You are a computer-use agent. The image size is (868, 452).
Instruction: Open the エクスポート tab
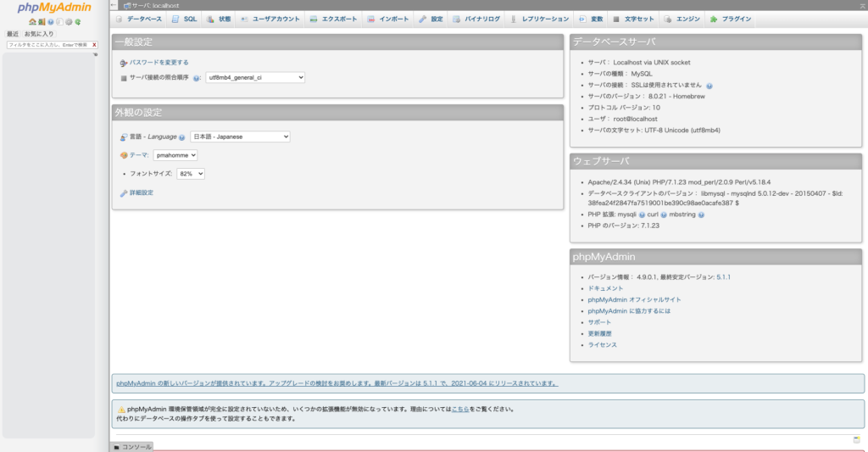[333, 19]
